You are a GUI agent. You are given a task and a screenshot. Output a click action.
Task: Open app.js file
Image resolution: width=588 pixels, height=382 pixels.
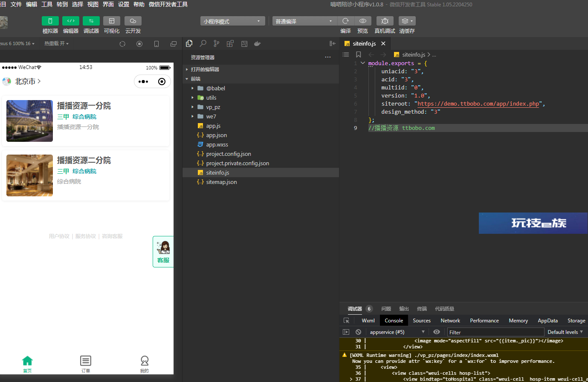pos(261,126)
